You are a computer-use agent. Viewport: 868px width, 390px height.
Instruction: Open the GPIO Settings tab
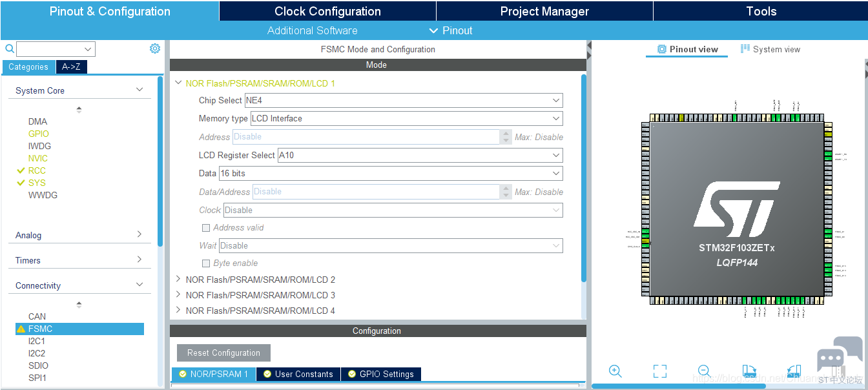click(x=380, y=374)
